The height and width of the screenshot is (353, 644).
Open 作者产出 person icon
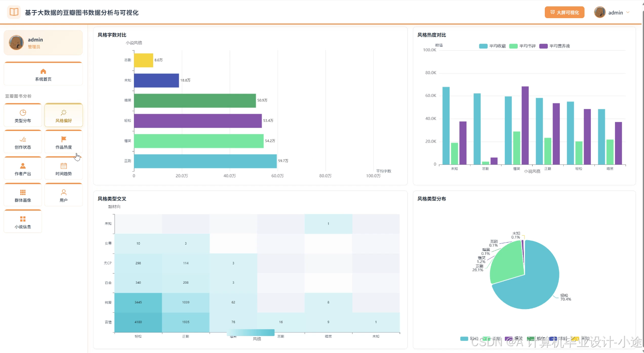click(x=23, y=166)
